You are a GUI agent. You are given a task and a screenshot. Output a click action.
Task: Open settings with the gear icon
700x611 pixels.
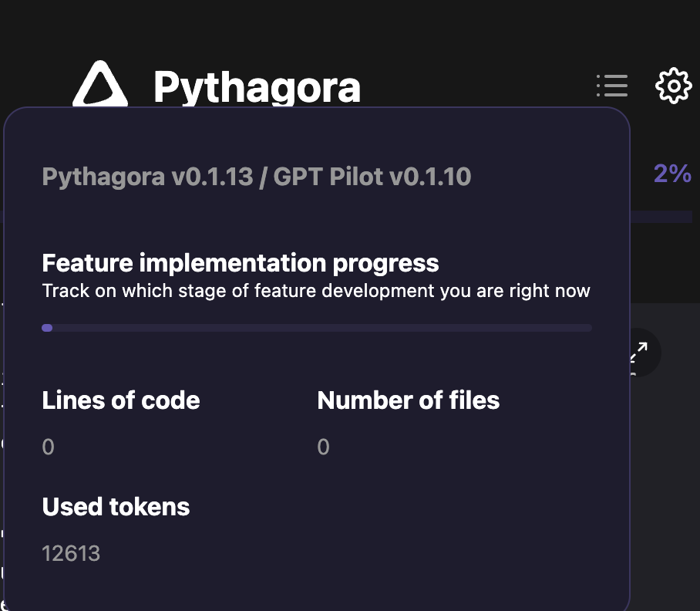tap(673, 86)
